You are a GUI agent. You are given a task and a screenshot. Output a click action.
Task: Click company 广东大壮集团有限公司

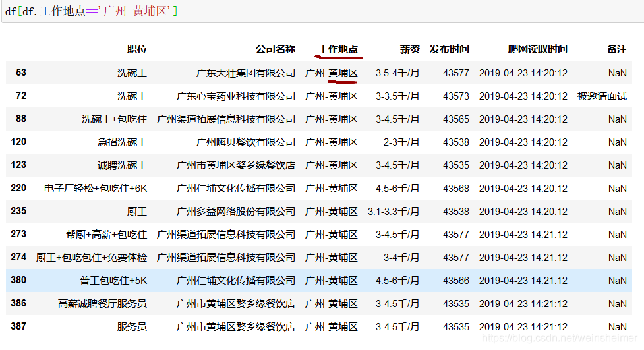point(246,73)
